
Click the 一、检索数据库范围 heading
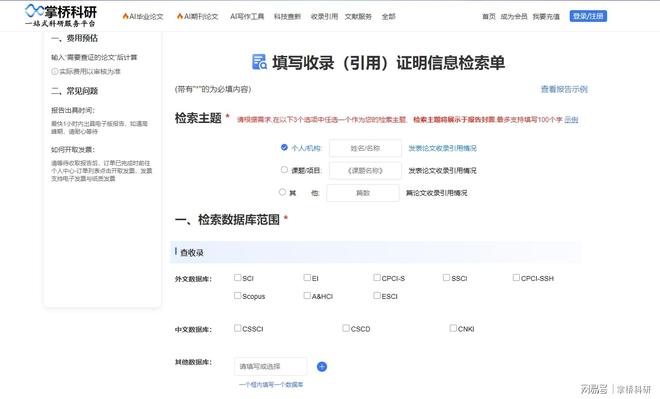tap(227, 219)
